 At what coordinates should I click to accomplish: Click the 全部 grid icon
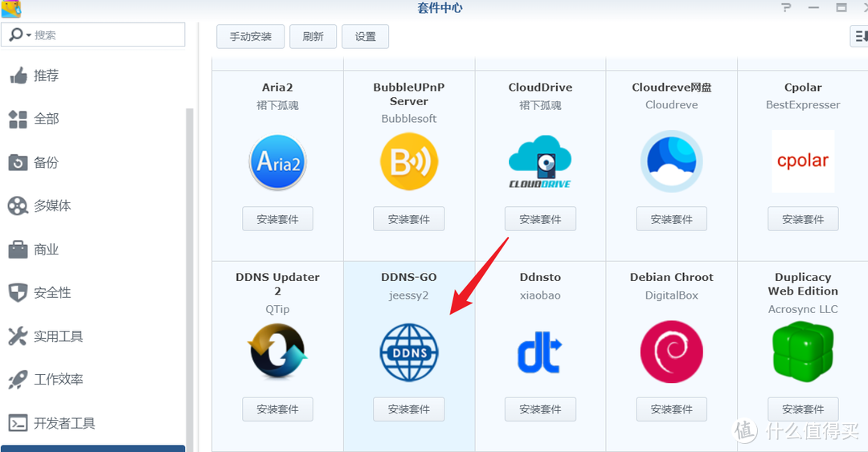pyautogui.click(x=18, y=119)
